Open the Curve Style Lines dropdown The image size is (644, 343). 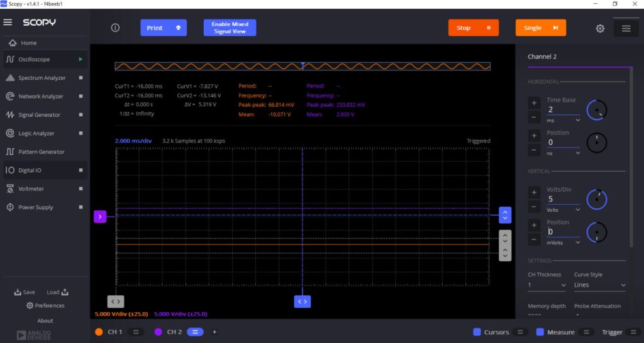pos(600,285)
